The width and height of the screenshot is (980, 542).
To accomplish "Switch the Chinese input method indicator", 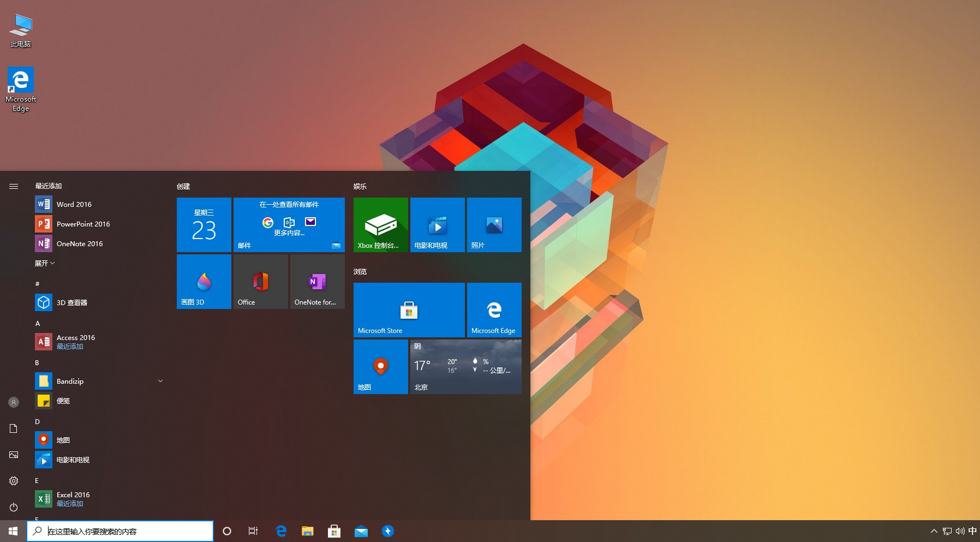I will coord(972,531).
